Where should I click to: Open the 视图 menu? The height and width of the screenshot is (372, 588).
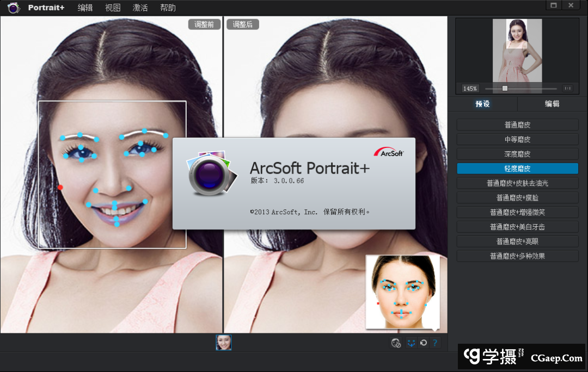click(x=112, y=7)
